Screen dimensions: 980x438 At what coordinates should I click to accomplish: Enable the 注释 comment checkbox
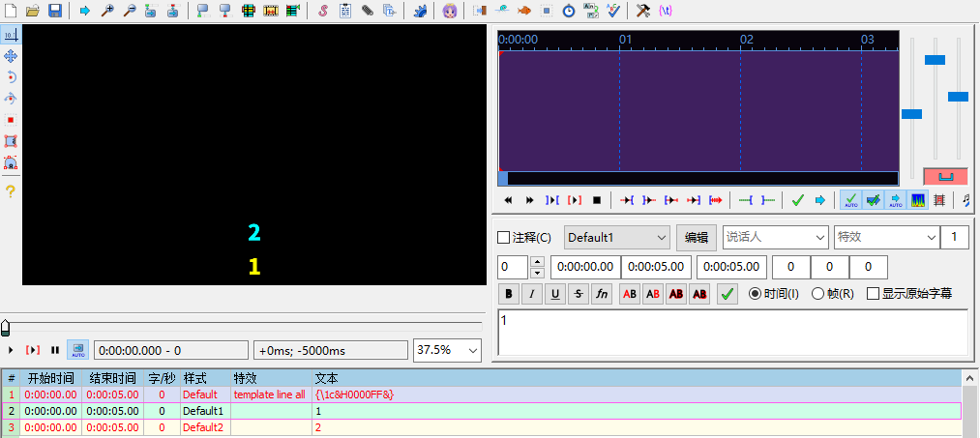pos(503,237)
